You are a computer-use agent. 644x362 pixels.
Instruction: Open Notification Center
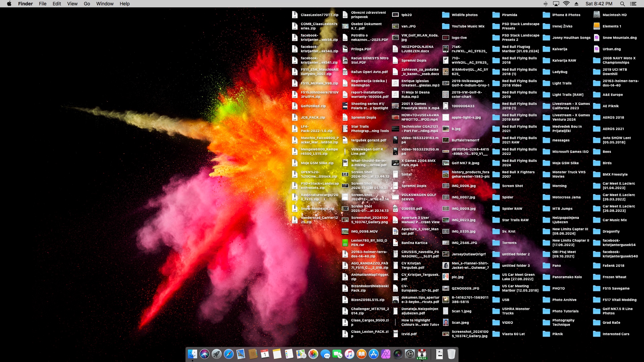click(x=634, y=4)
